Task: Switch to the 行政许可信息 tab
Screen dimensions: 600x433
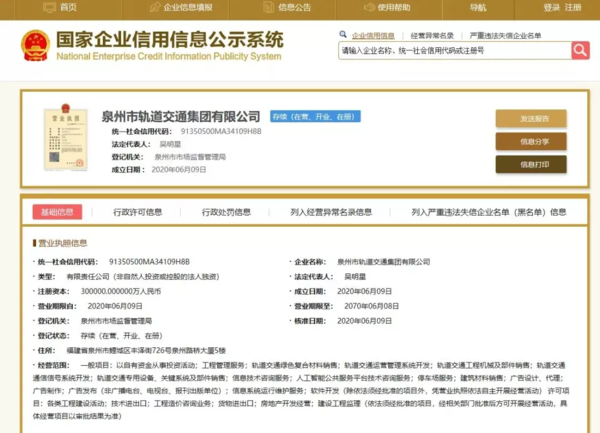Action: click(x=137, y=212)
